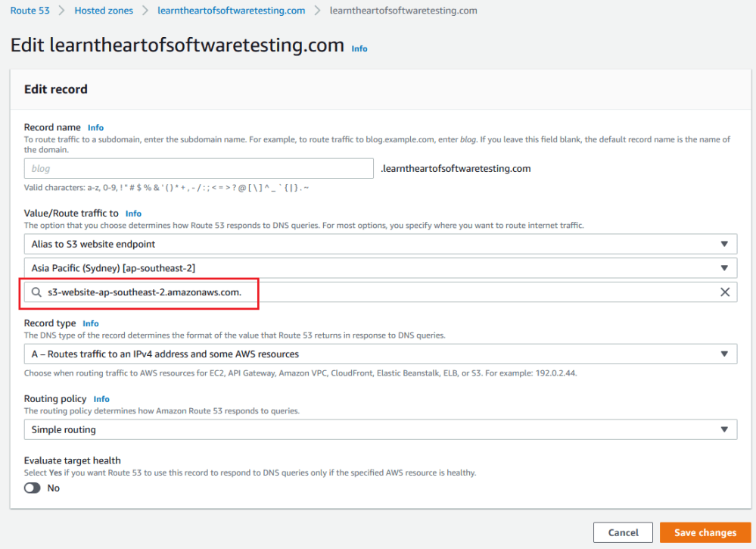This screenshot has width=756, height=549.
Task: Open Info link beside Record name
Action: (x=95, y=128)
